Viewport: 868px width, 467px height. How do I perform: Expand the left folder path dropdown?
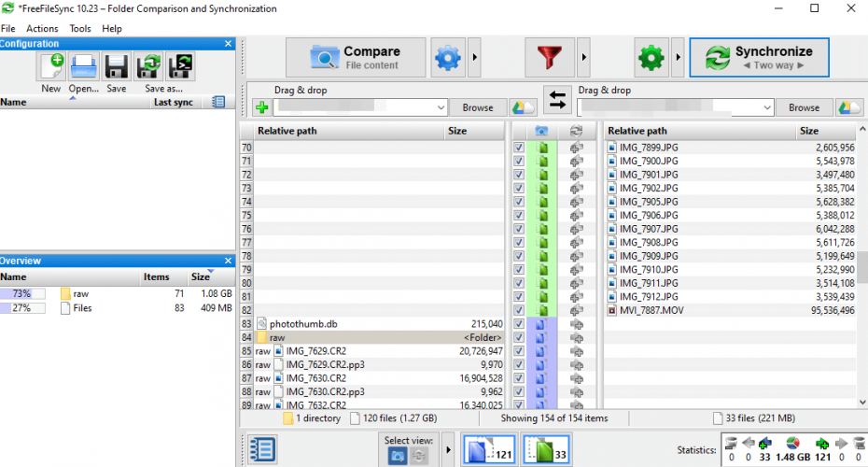pos(441,107)
